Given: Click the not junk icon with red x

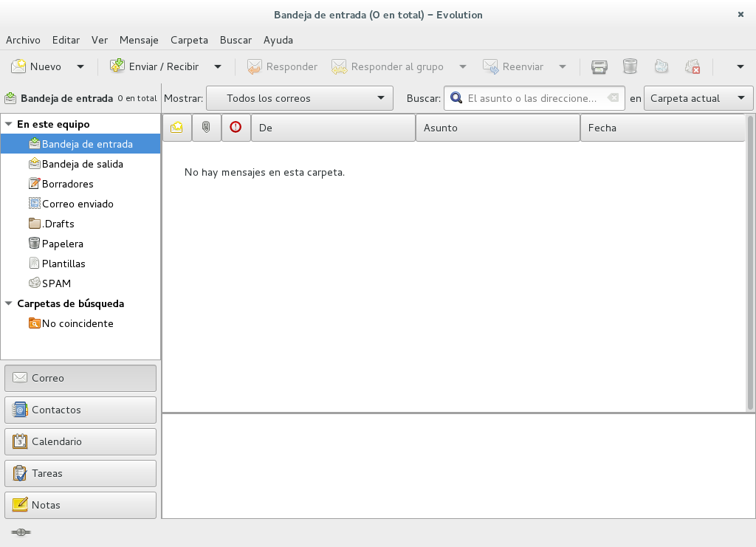Looking at the screenshot, I should click(693, 66).
